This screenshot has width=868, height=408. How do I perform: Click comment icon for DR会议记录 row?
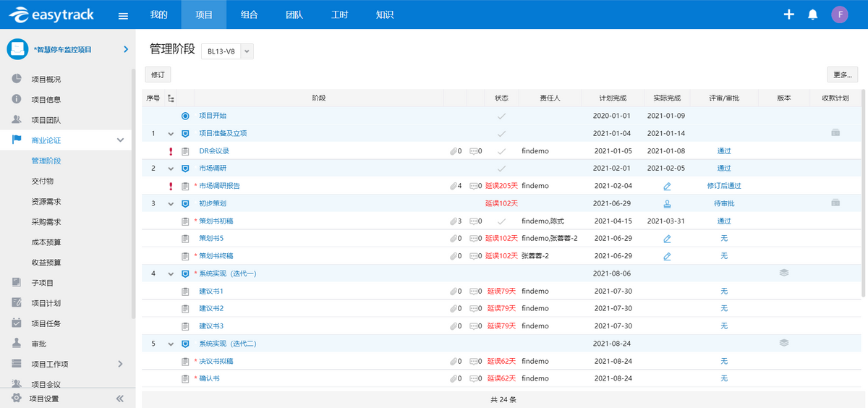474,151
